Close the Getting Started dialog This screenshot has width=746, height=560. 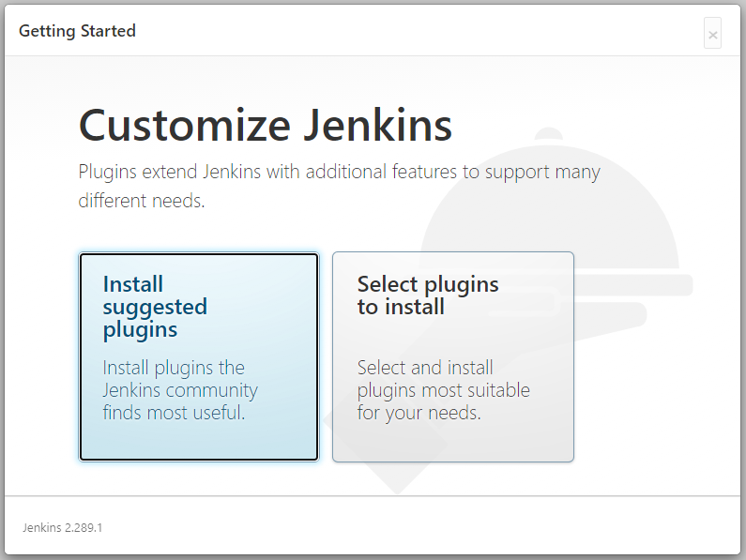712,34
